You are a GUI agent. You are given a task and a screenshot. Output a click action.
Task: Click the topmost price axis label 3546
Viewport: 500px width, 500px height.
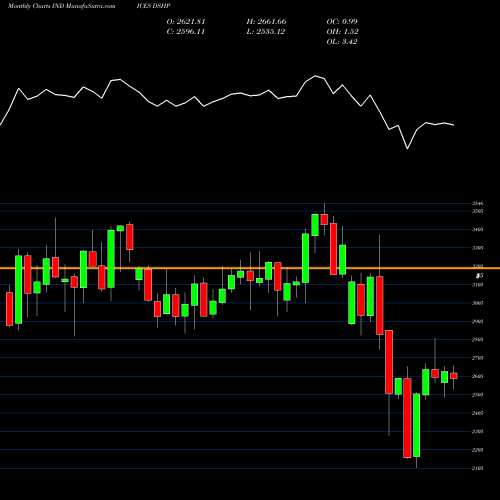[478, 203]
